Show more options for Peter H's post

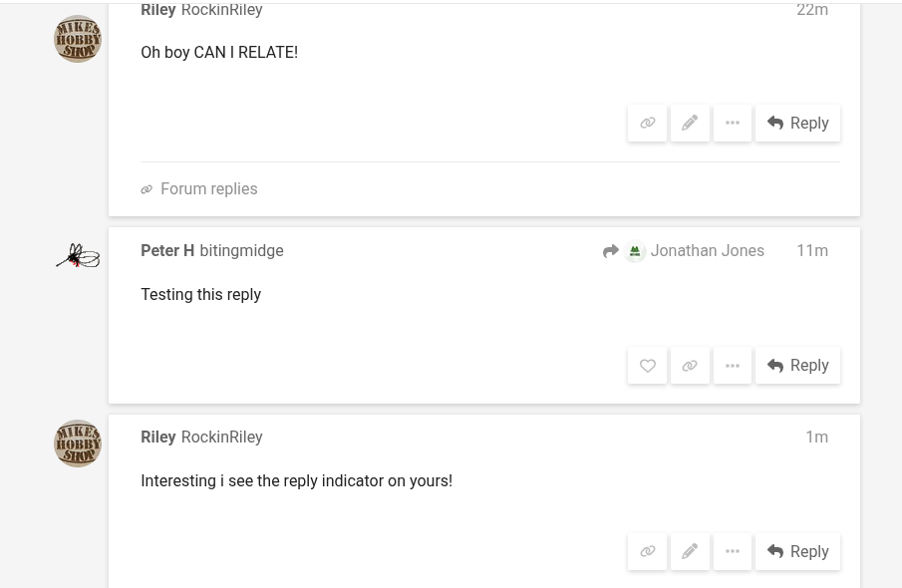pyautogui.click(x=733, y=366)
